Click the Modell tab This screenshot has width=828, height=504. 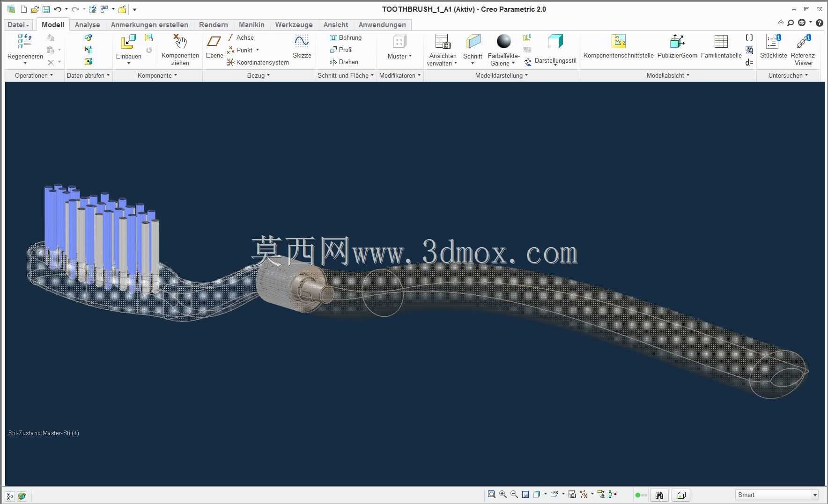[x=53, y=25]
